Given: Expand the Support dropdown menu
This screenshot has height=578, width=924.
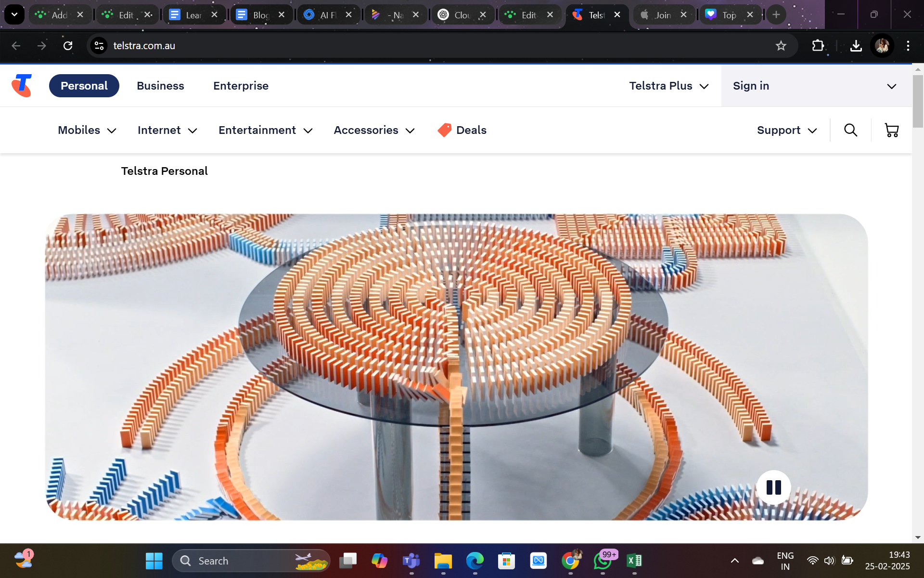Looking at the screenshot, I should [x=788, y=130].
